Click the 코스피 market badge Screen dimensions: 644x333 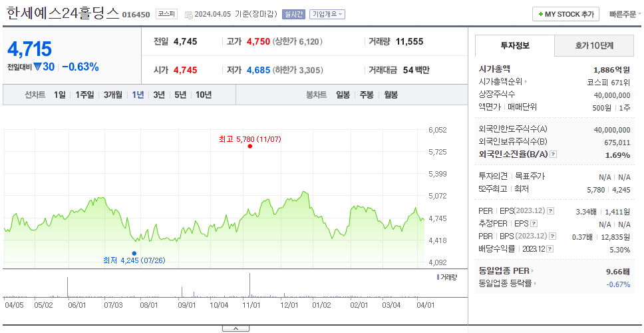[x=166, y=15]
